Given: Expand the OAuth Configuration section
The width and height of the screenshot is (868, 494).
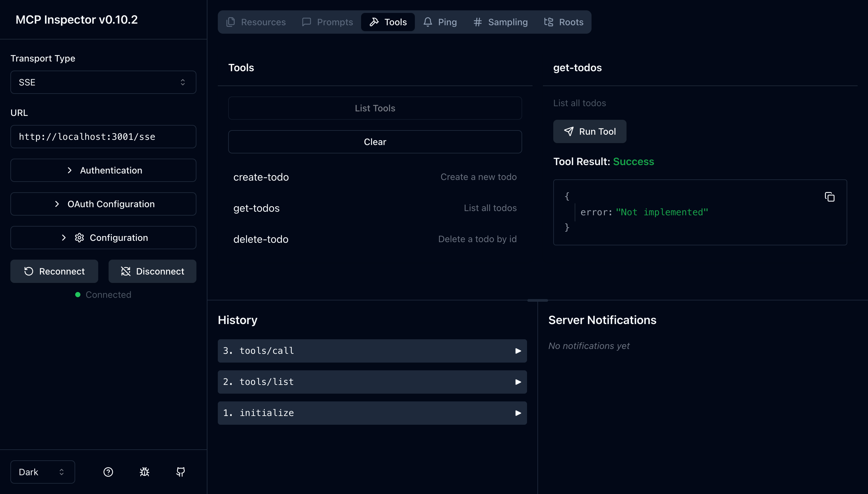Looking at the screenshot, I should (103, 204).
